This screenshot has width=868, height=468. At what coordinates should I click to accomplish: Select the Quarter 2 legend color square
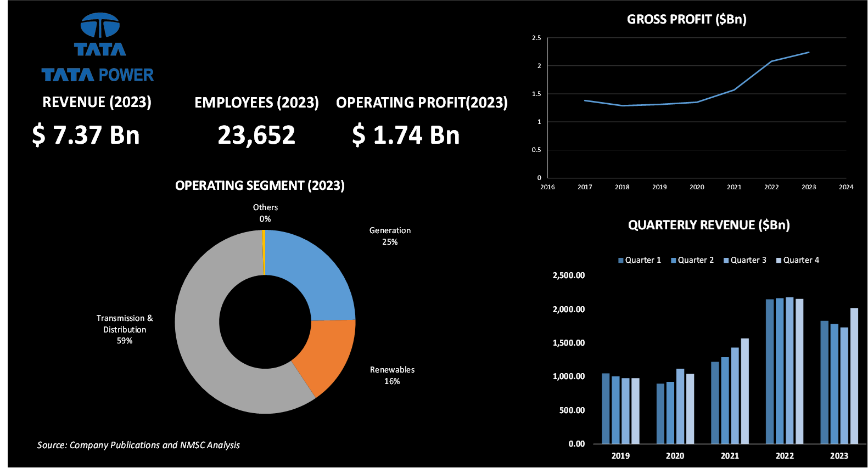pos(674,261)
